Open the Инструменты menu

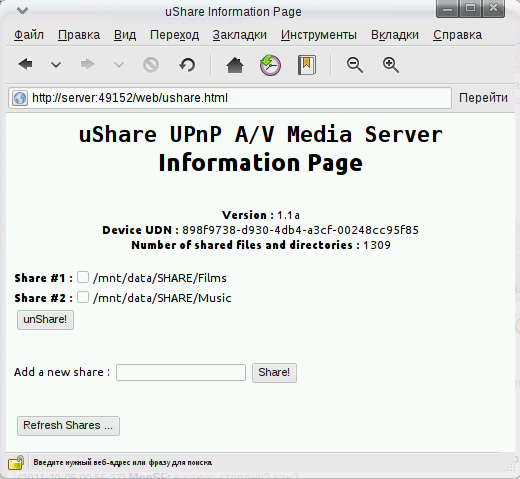[x=319, y=35]
